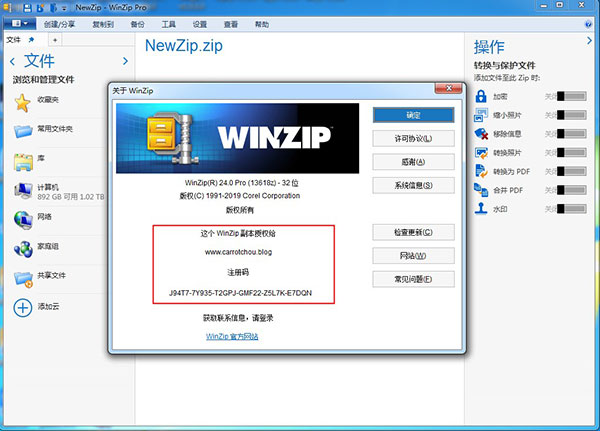Click the Add Cloud plus icon

[x=23, y=308]
